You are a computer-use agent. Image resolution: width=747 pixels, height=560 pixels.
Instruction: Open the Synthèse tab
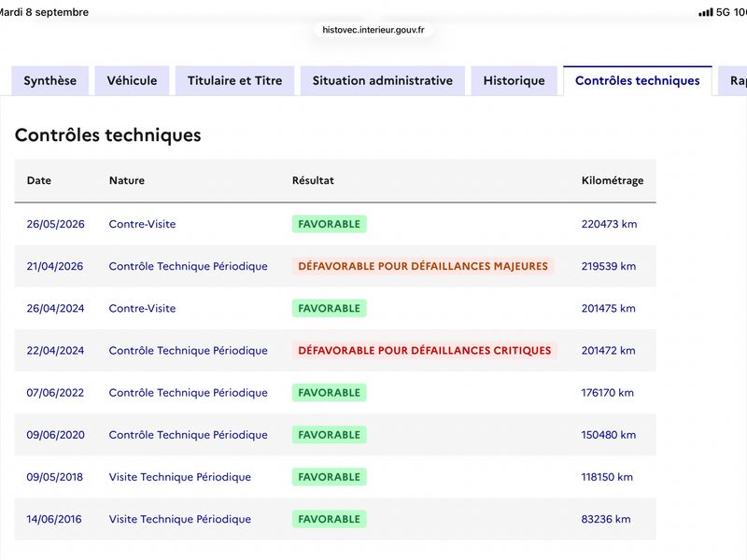[x=50, y=80]
